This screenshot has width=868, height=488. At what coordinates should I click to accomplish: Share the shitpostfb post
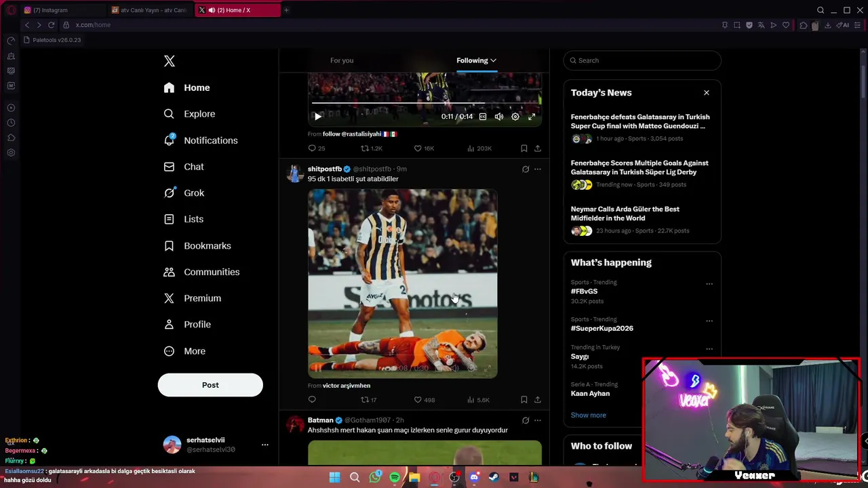538,400
